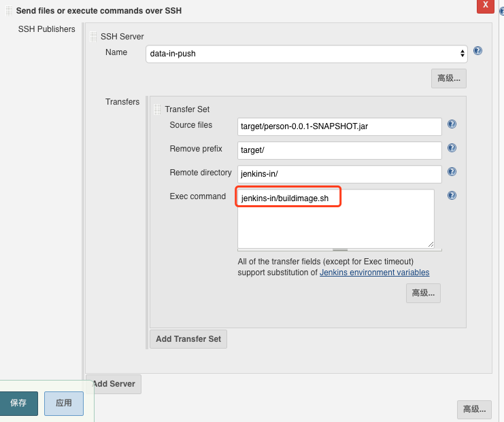Click the bottom-right 高级 advanced button
Screen dimensions: 504x422
(474, 410)
